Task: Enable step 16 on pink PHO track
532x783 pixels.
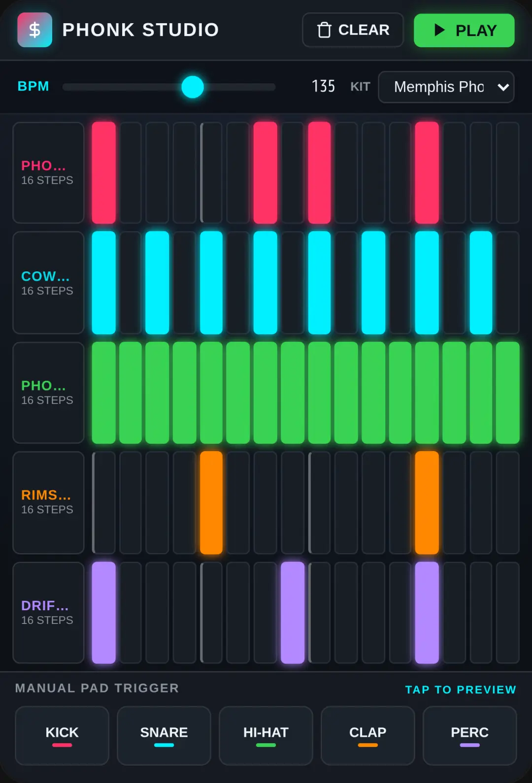Action: [x=508, y=173]
